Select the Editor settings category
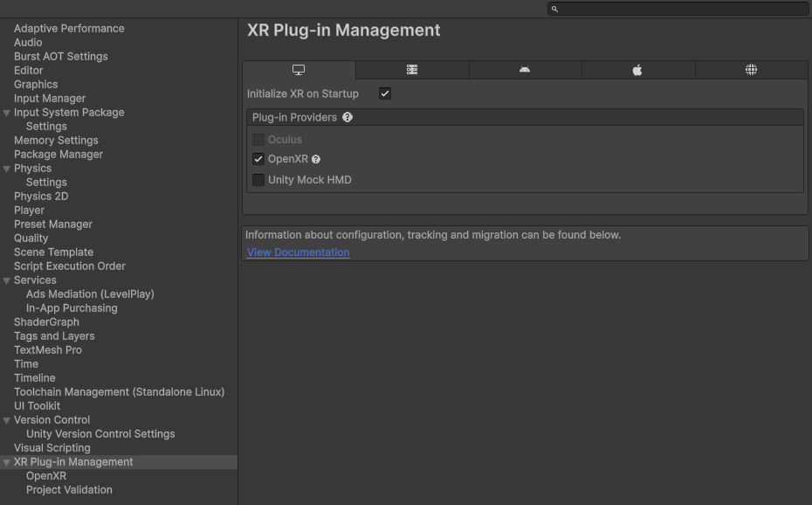 click(29, 71)
